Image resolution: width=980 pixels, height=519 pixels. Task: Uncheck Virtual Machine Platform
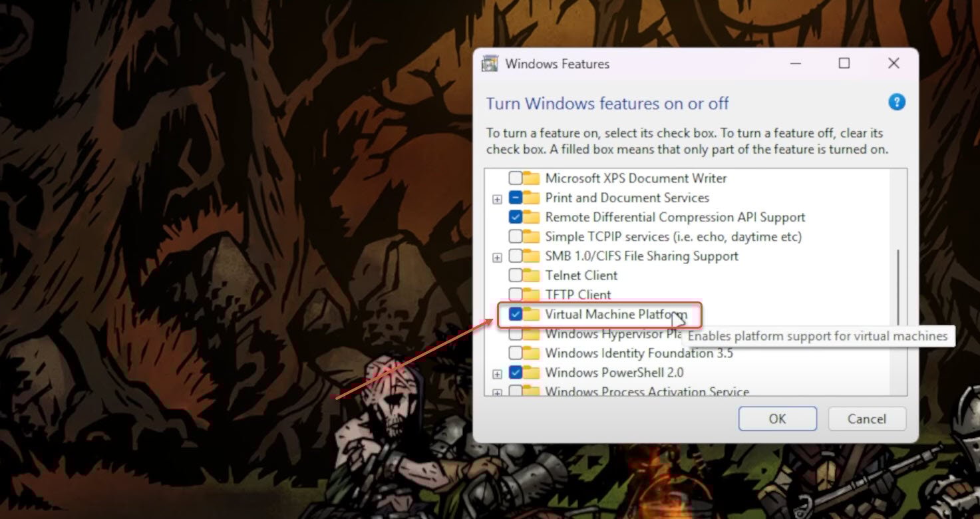[x=515, y=314]
